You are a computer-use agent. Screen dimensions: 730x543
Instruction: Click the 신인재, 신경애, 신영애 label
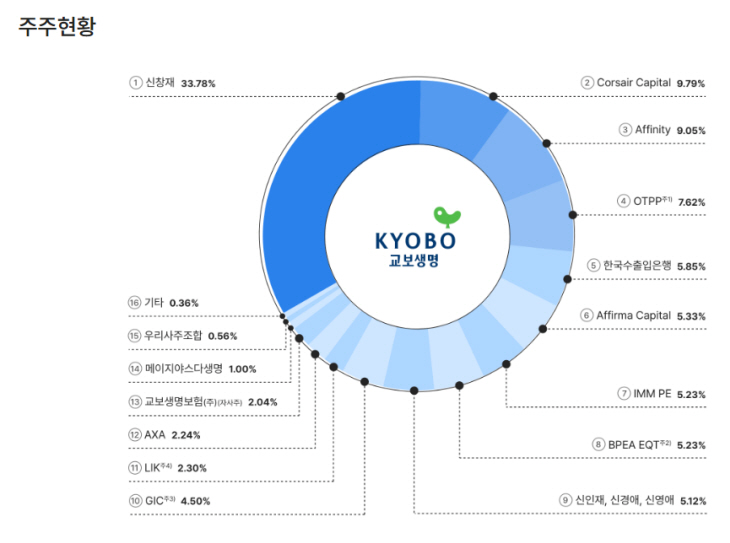(x=625, y=500)
